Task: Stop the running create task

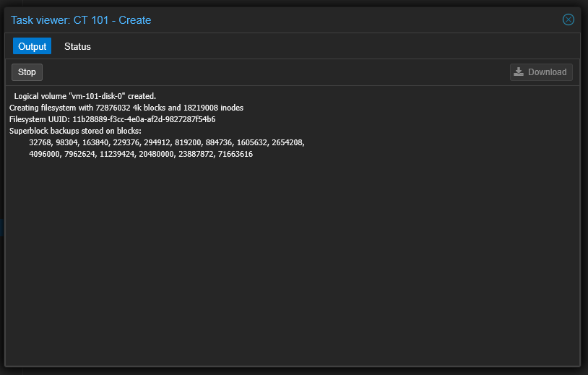Action: tap(27, 72)
